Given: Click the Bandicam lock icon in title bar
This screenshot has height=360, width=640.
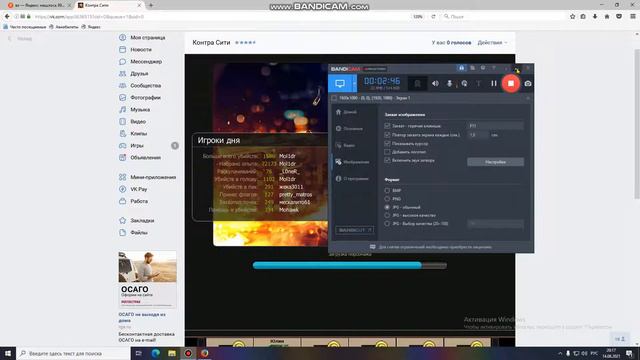Looking at the screenshot, I should (461, 68).
